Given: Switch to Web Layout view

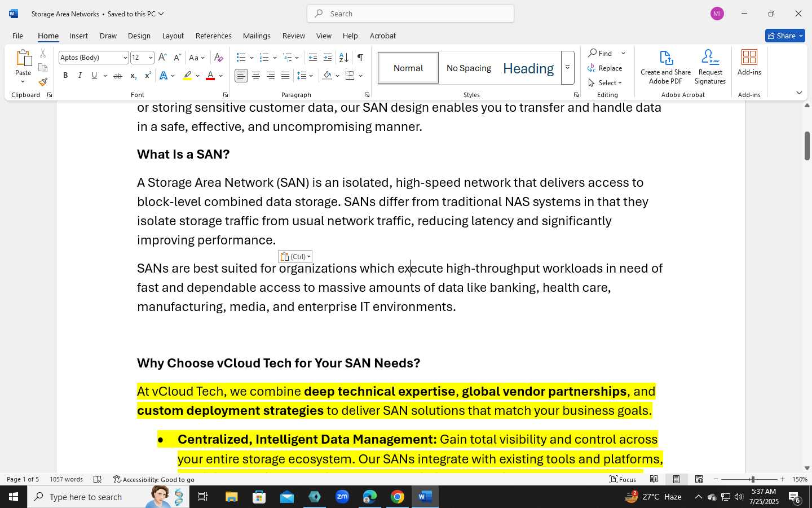Looking at the screenshot, I should click(x=699, y=479).
